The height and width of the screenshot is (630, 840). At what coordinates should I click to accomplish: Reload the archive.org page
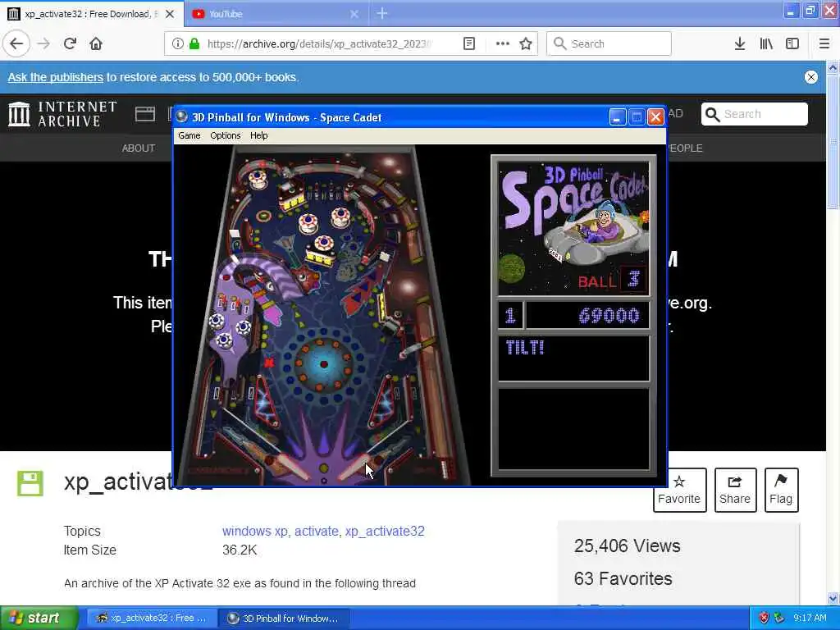coord(70,43)
